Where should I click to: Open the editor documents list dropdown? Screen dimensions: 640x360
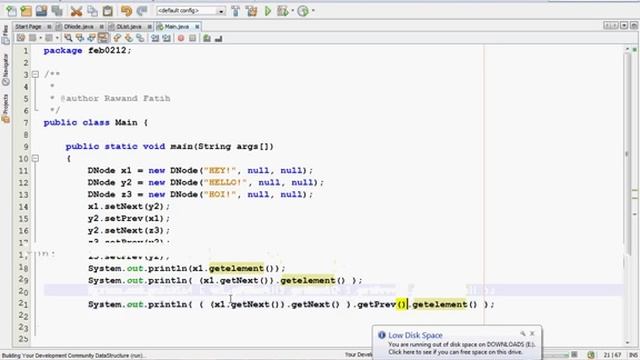pyautogui.click(x=624, y=26)
